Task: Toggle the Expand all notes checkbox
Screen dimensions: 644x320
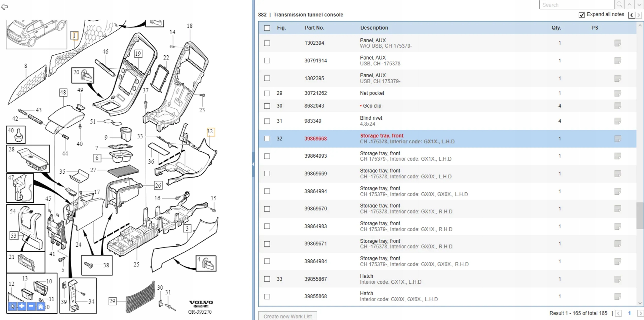Action: tap(581, 15)
